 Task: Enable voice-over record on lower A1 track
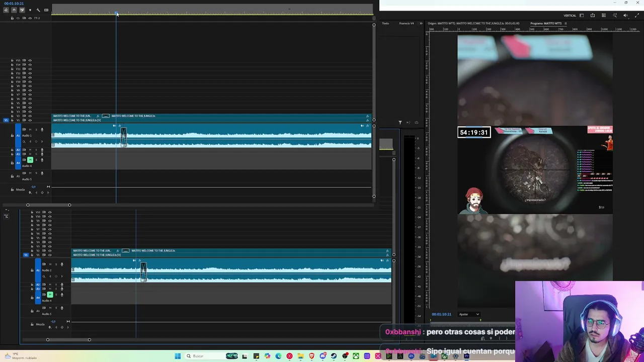tap(62, 264)
